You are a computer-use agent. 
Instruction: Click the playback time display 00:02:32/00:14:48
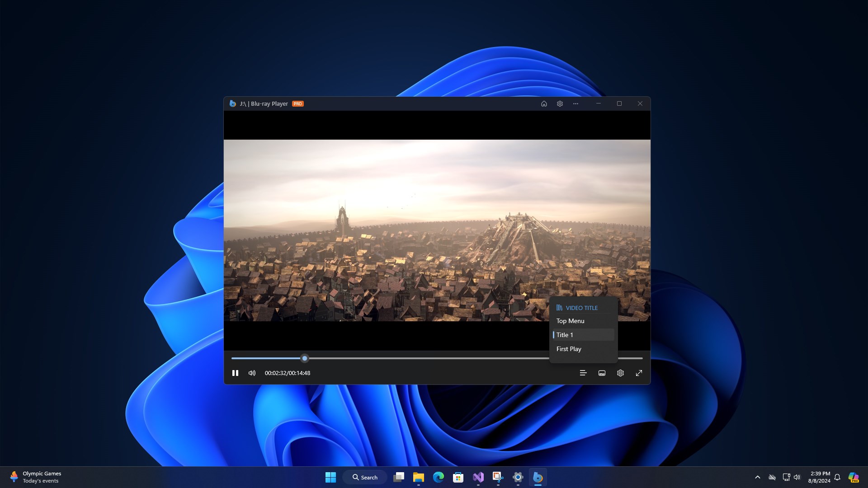[287, 373]
